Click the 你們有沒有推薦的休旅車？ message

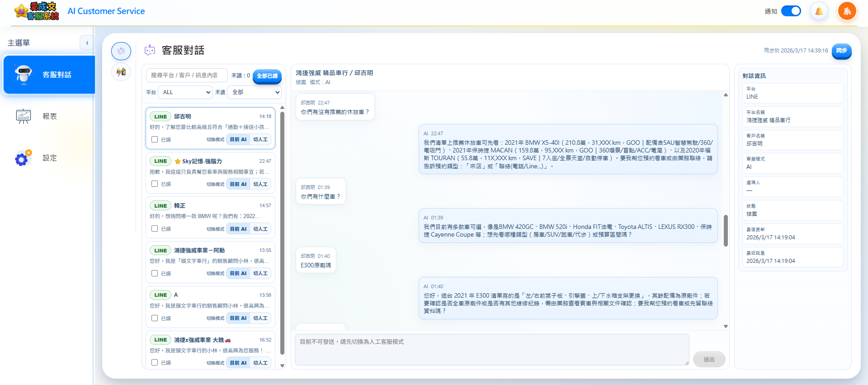(x=335, y=107)
